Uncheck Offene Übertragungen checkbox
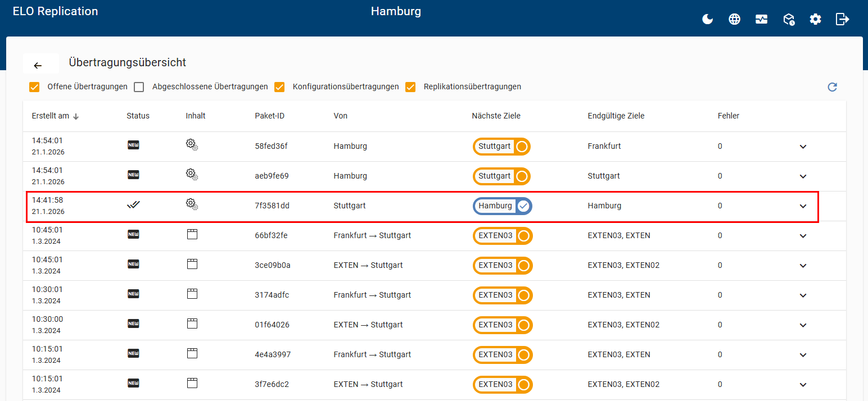 pyautogui.click(x=34, y=87)
